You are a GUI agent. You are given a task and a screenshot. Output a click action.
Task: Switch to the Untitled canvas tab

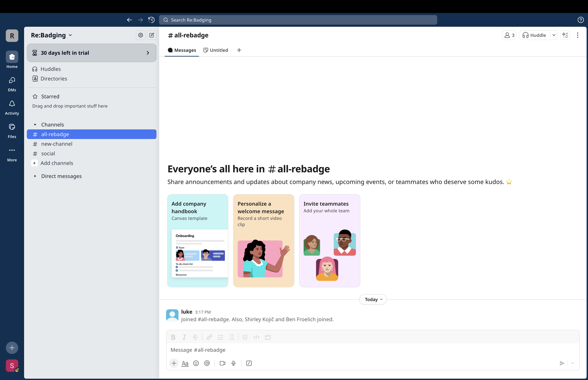(x=216, y=50)
